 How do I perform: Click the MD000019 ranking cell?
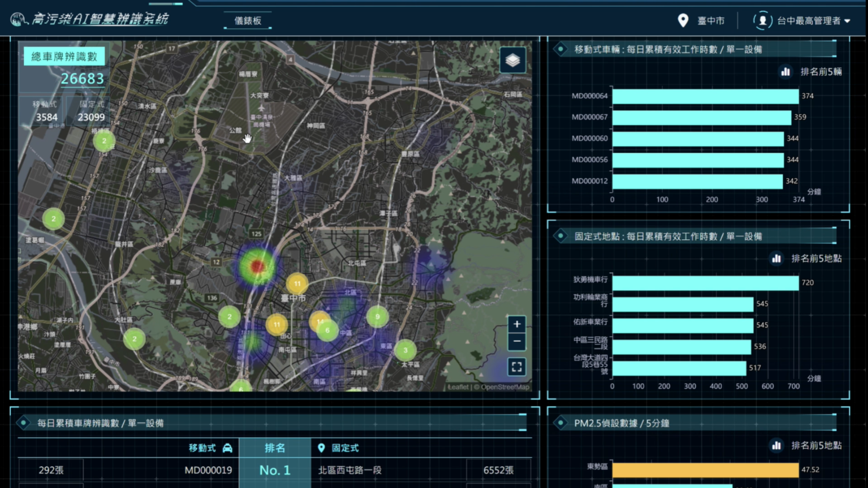[x=208, y=470]
